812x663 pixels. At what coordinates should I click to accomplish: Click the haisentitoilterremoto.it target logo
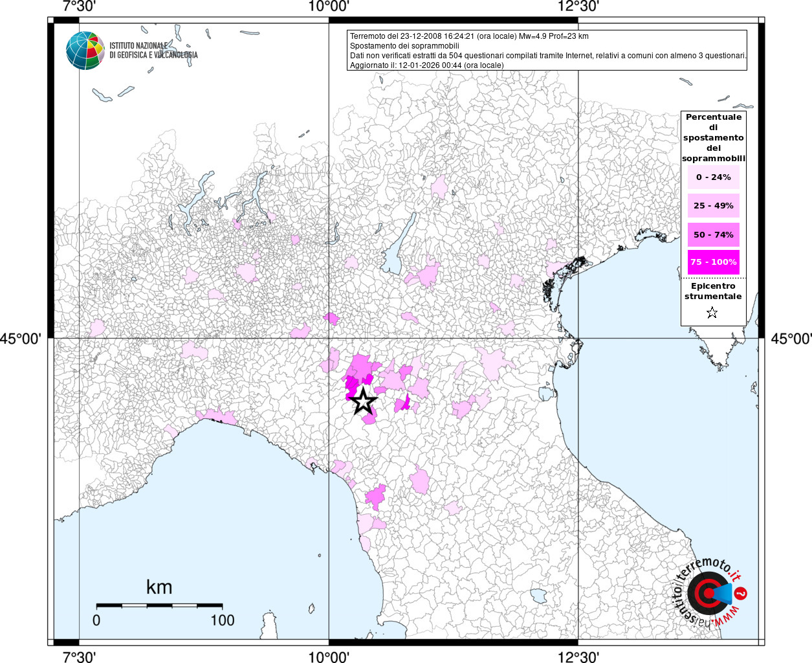pos(710,593)
